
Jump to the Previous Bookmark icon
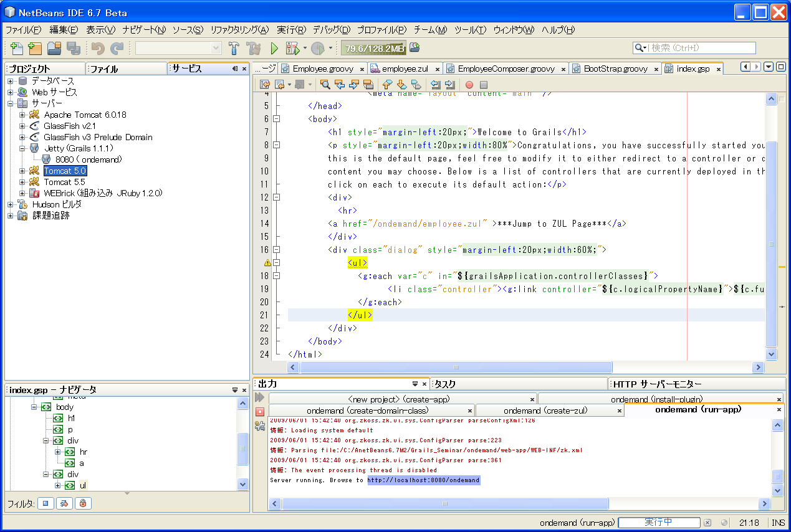[387, 85]
